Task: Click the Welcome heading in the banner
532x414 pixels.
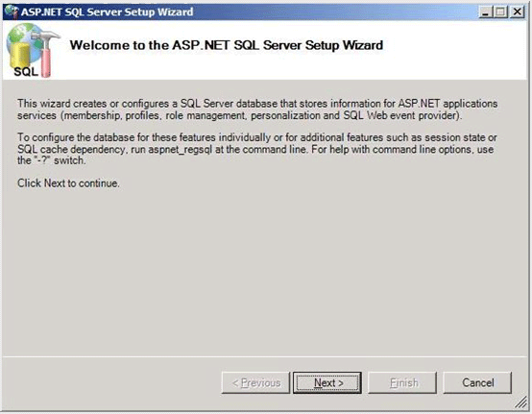Action: click(227, 45)
